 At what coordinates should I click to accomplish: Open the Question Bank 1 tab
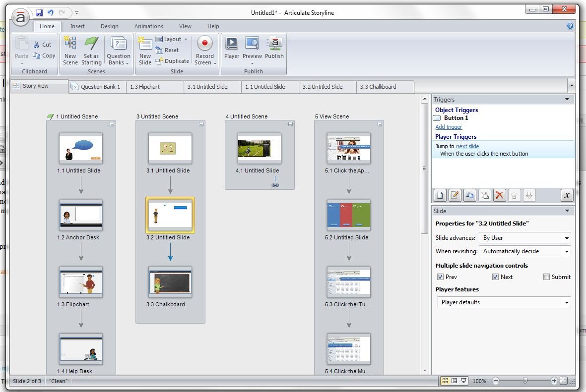[x=97, y=87]
